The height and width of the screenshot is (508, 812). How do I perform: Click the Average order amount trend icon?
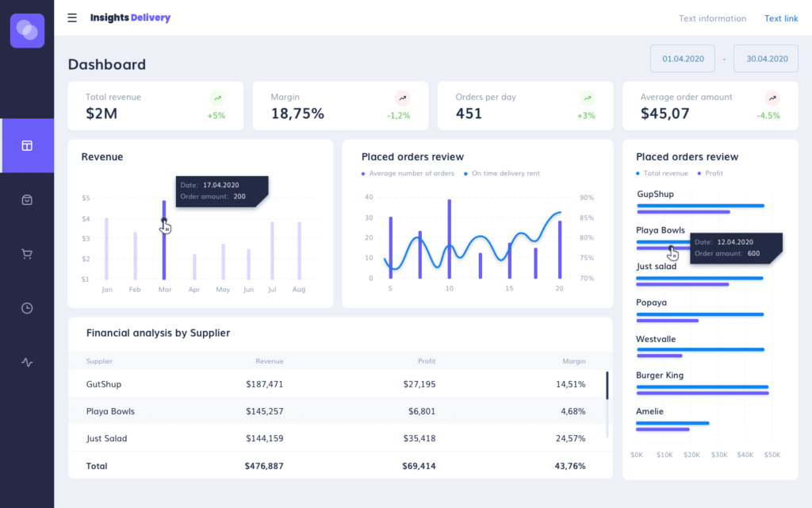coord(772,98)
